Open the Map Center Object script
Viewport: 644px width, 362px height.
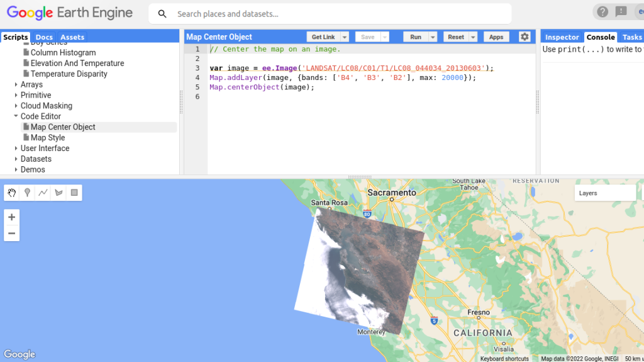(x=63, y=127)
